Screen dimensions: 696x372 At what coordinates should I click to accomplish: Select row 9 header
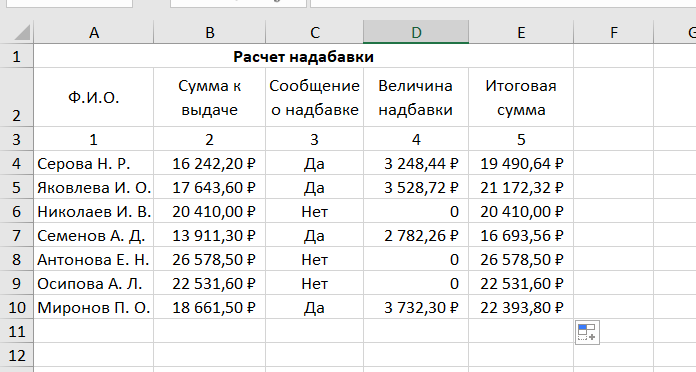[16, 283]
